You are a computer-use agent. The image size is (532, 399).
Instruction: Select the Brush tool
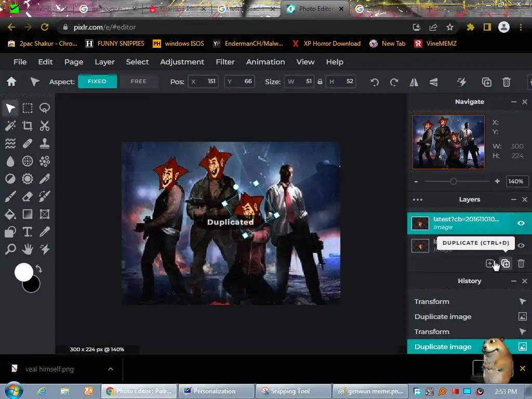coord(10,196)
